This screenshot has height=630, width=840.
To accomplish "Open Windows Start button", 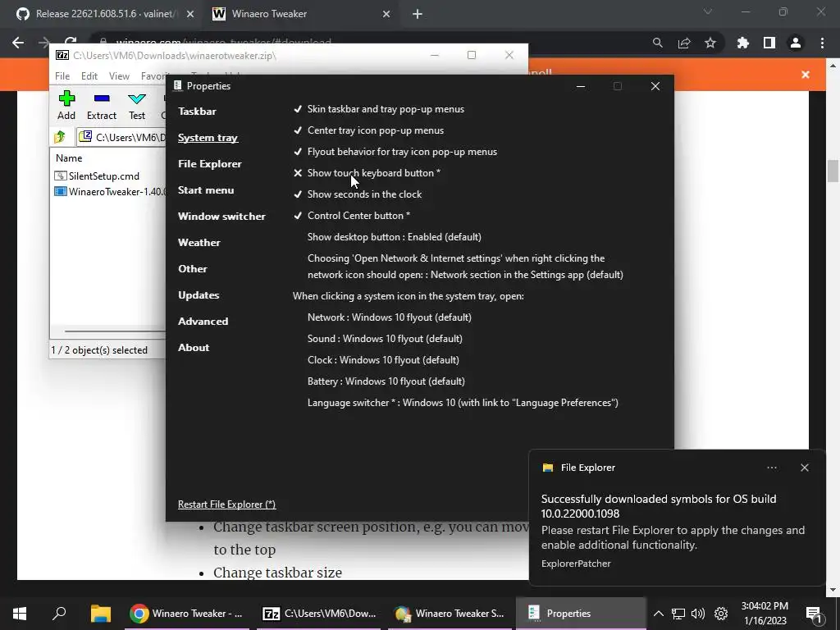I will point(20,614).
